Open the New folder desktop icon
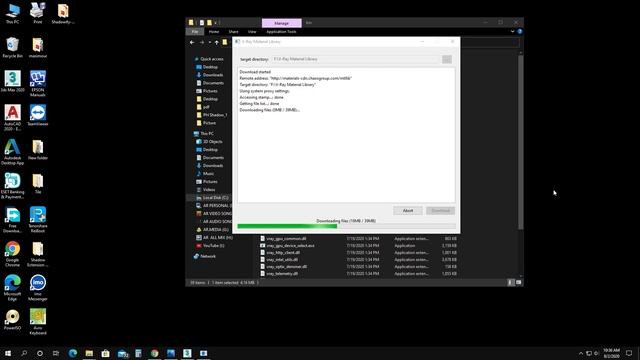Screen dimensions: 640x360 [38, 149]
